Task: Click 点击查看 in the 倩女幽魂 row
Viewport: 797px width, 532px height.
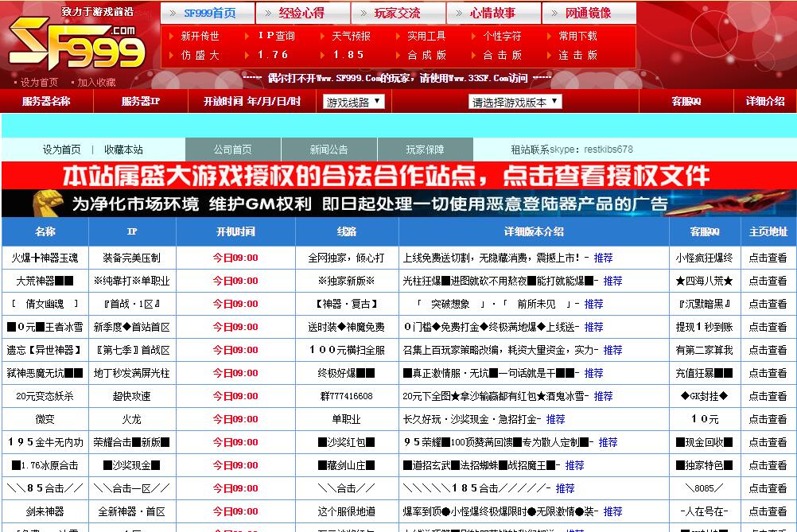Action: pyautogui.click(x=768, y=304)
